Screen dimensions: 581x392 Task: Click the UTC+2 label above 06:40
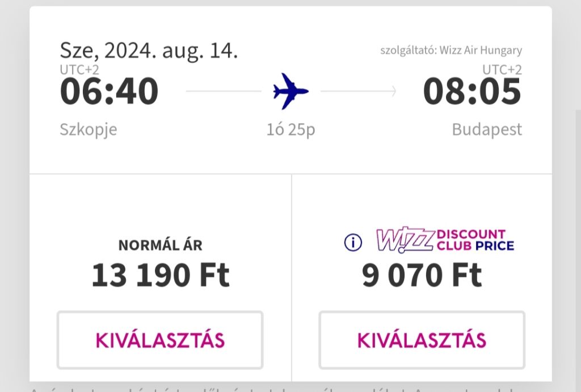[x=79, y=70]
